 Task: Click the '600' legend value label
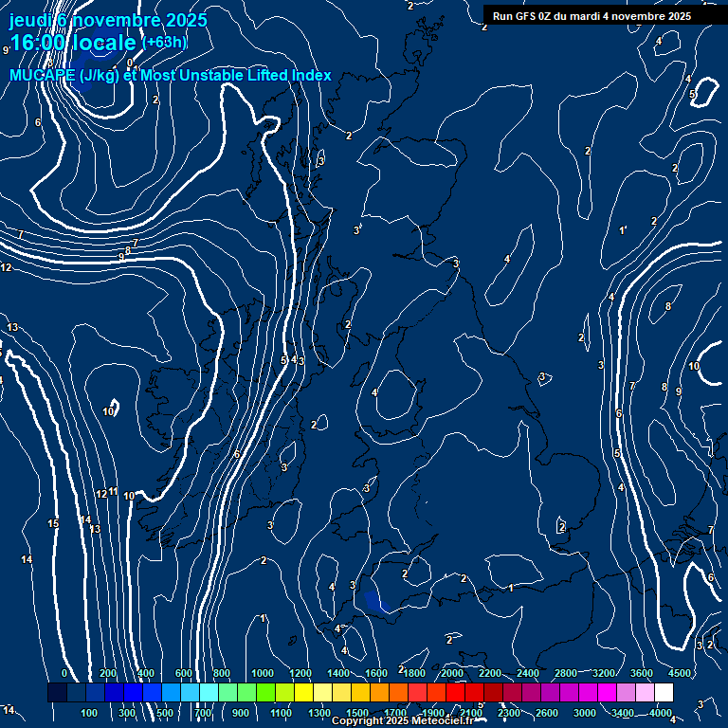183,673
